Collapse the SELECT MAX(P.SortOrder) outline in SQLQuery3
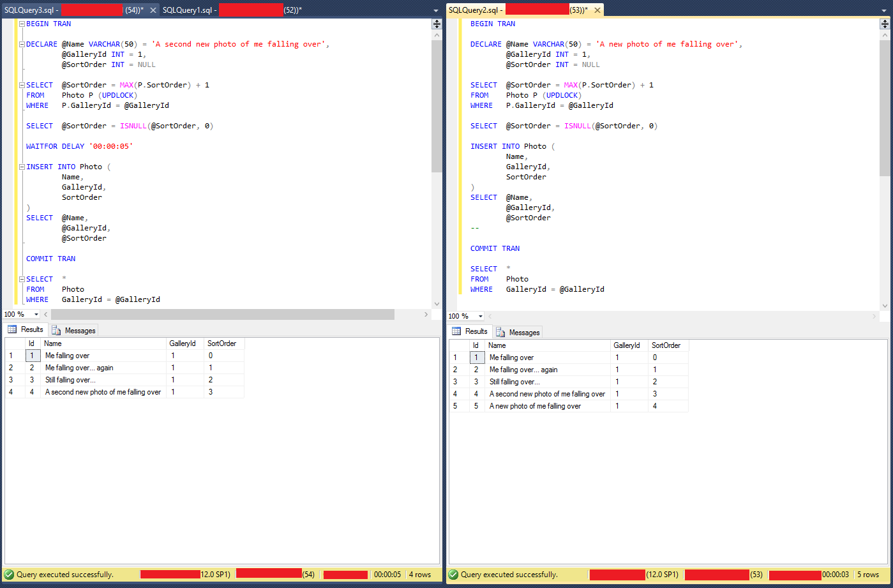The height and width of the screenshot is (588, 893). (22, 85)
